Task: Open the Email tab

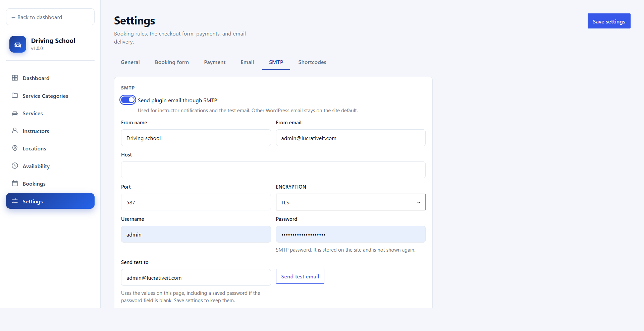Action: [247, 62]
